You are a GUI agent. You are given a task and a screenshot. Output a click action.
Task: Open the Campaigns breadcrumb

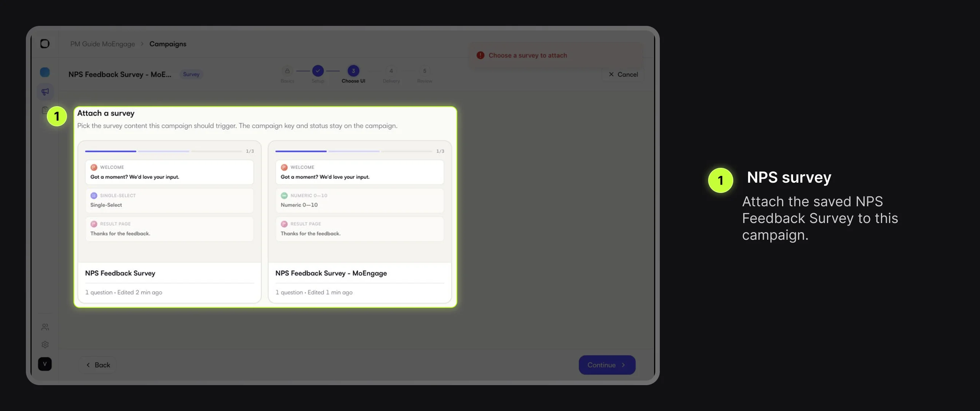click(x=168, y=44)
